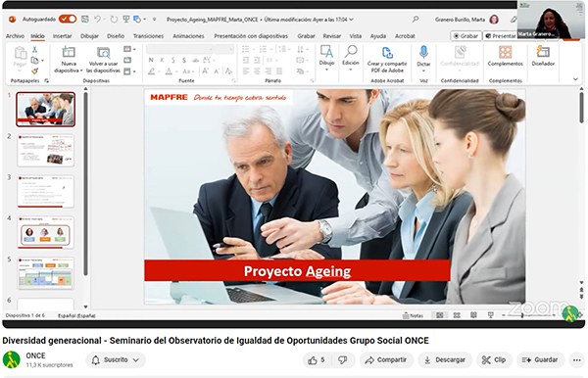This screenshot has height=378, width=588.
Task: Select slide 2 thumbnail
Action: point(45,150)
